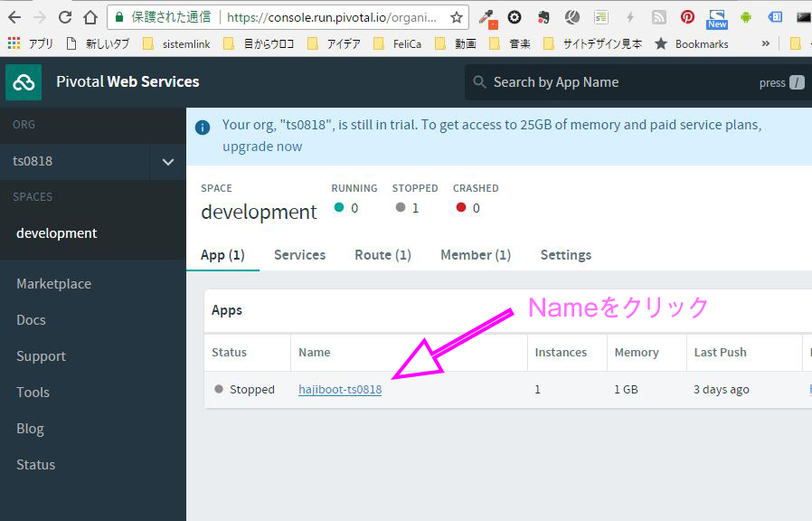Show hidden bookmarks with the chevron

tap(765, 43)
